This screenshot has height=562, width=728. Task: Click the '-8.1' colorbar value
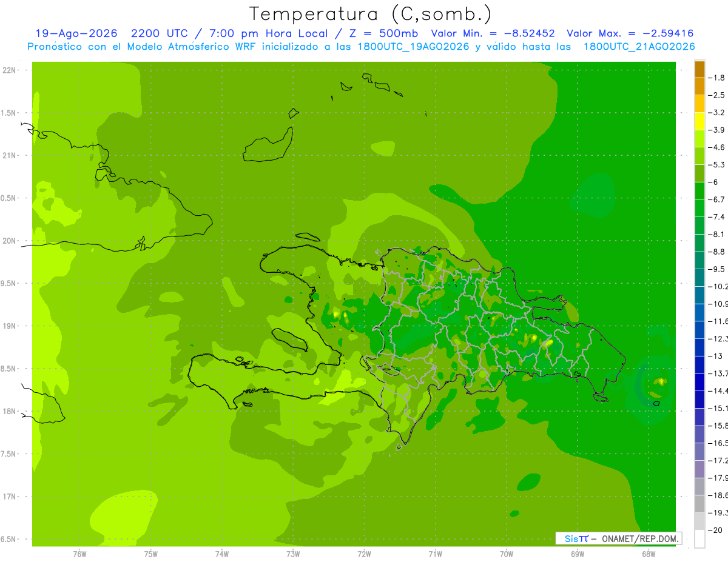(x=716, y=234)
